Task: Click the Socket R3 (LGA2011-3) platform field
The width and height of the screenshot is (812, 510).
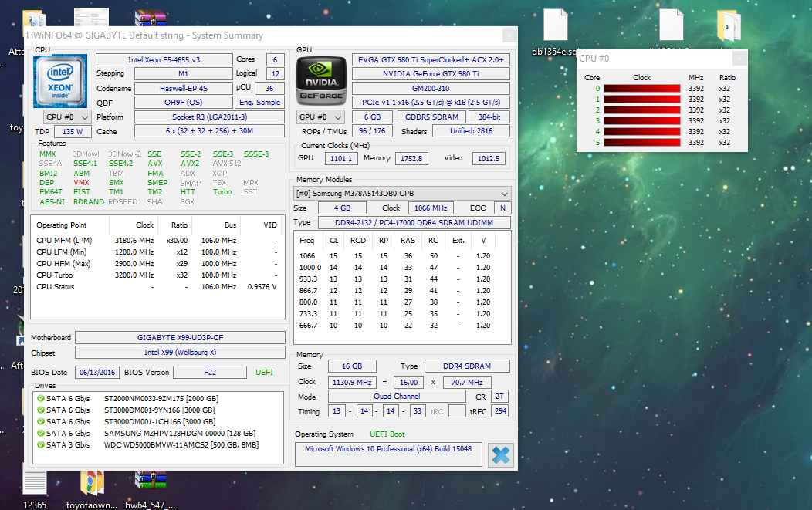Action: click(209, 117)
